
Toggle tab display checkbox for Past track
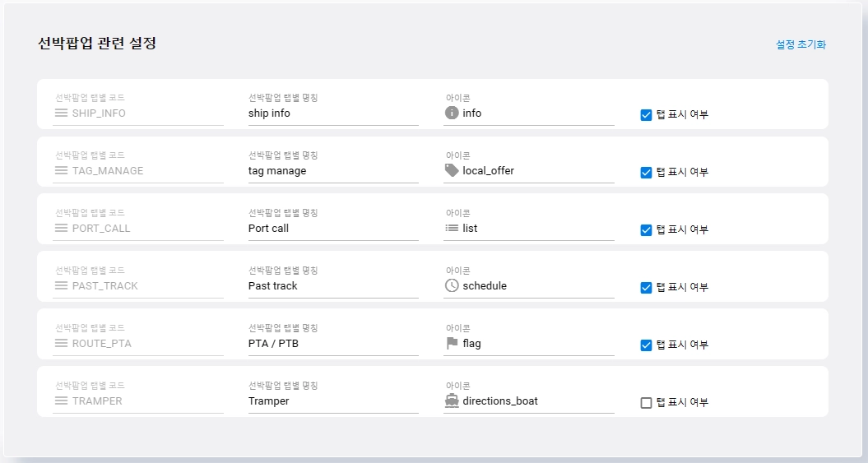pyautogui.click(x=646, y=287)
